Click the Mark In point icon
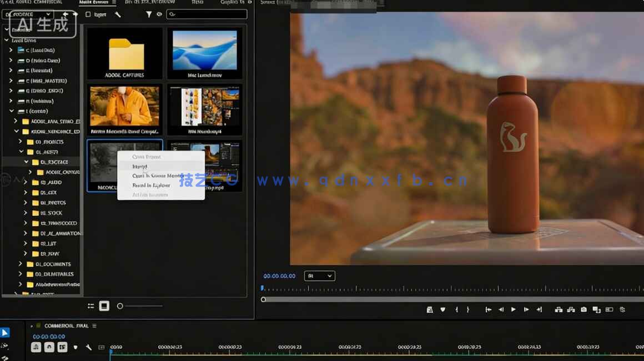Viewport: 644px width, 361px height. click(x=456, y=310)
